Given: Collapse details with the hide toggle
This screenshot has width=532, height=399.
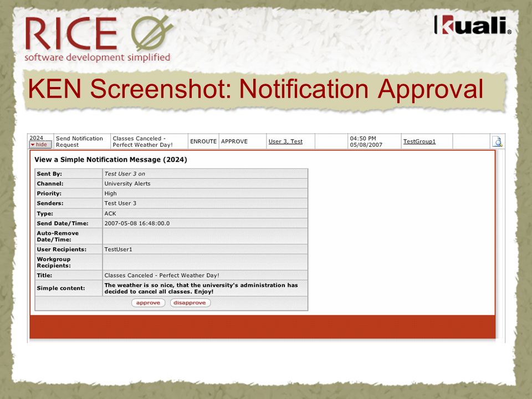Looking at the screenshot, I should (x=40, y=145).
